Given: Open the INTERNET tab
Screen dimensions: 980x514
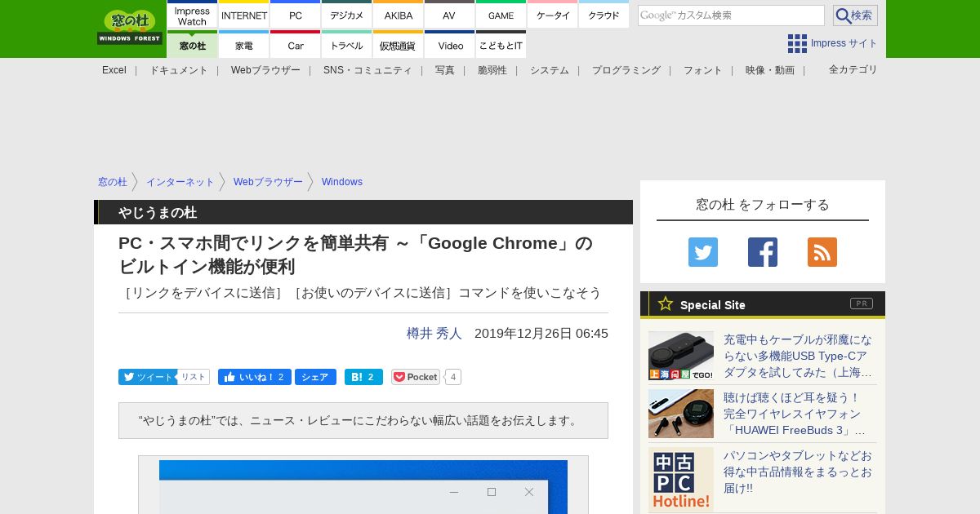Looking at the screenshot, I should [244, 15].
